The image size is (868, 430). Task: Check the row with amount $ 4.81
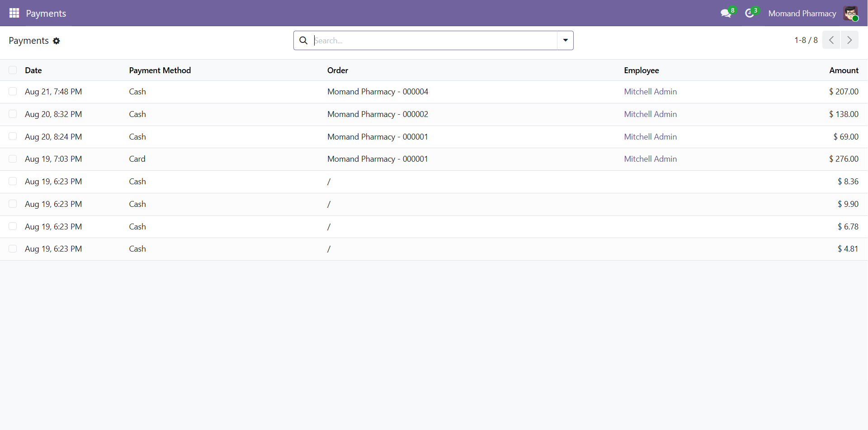[x=13, y=248]
